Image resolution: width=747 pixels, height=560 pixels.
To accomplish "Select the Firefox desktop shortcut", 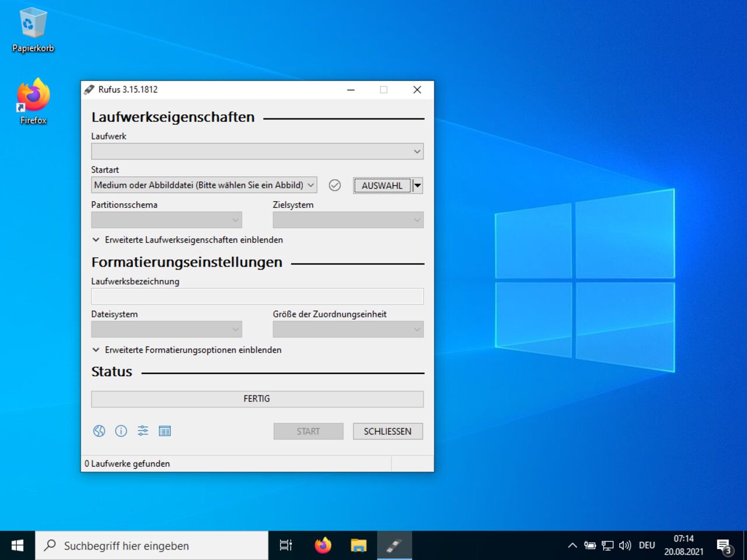I will coord(33,101).
